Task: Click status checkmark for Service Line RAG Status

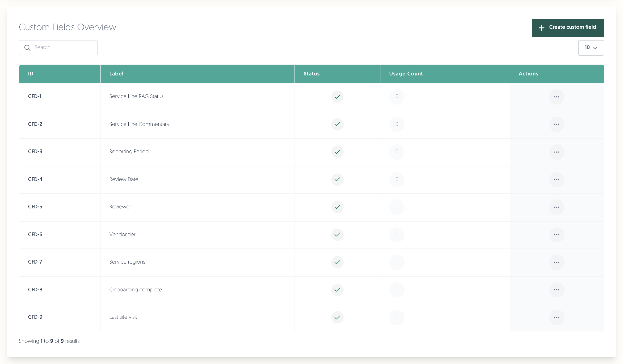Action: [337, 97]
